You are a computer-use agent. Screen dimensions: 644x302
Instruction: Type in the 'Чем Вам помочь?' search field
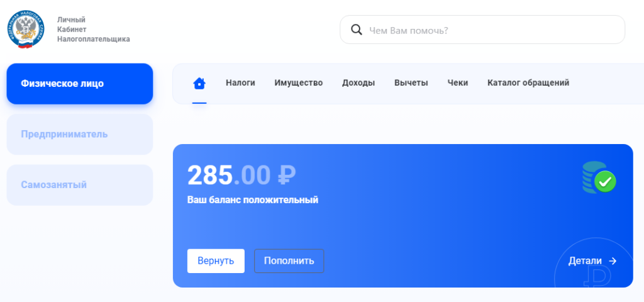click(x=491, y=30)
